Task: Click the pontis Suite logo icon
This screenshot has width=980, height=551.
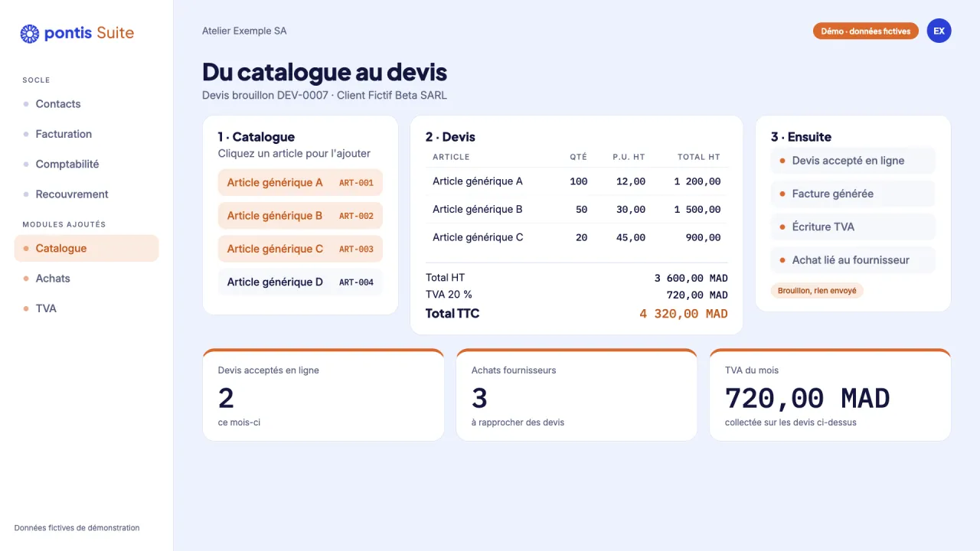Action: click(29, 33)
